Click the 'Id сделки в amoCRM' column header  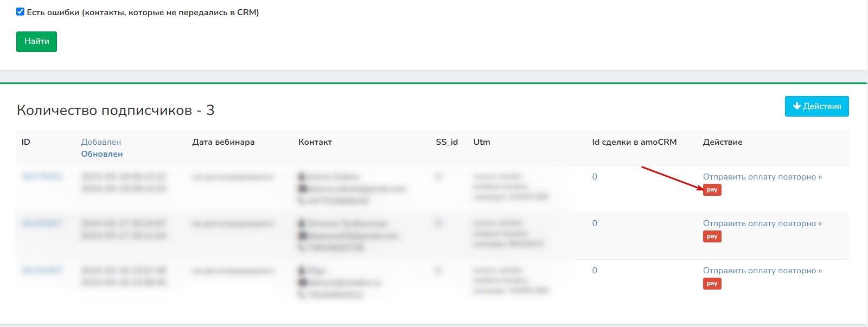[634, 142]
